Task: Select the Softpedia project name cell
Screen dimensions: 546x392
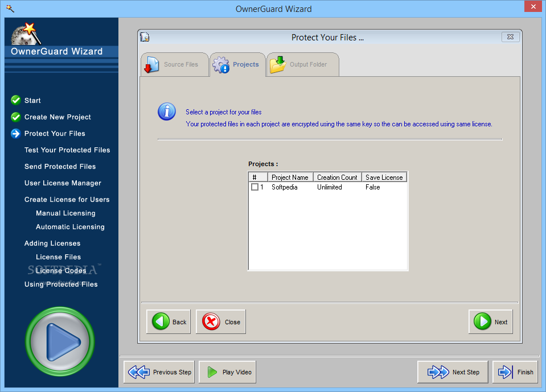Action: [x=285, y=187]
